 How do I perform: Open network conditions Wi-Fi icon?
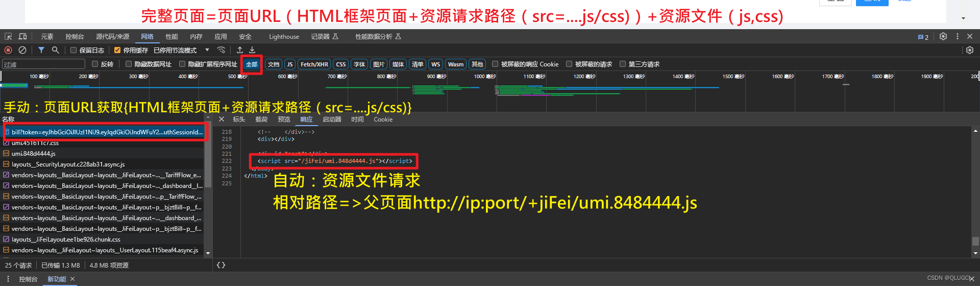pos(221,50)
